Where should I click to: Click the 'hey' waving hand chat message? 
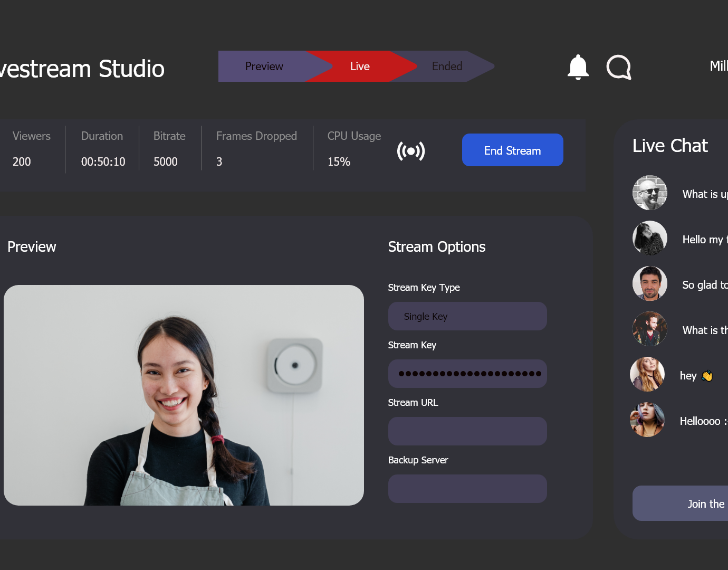(696, 376)
